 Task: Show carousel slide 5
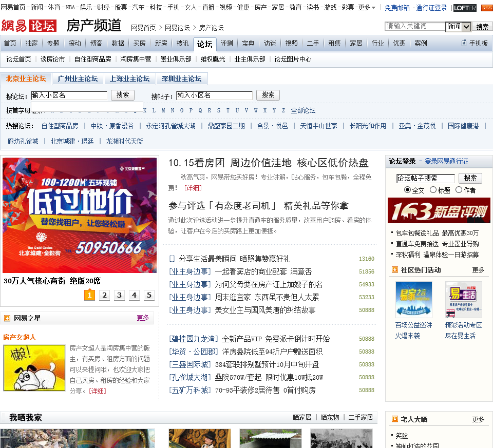[x=149, y=295]
